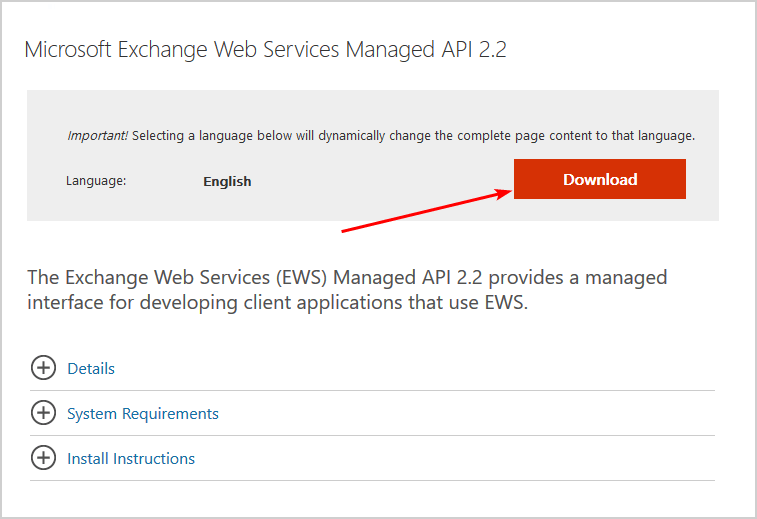
Task: Open the Details section link
Action: (x=91, y=368)
